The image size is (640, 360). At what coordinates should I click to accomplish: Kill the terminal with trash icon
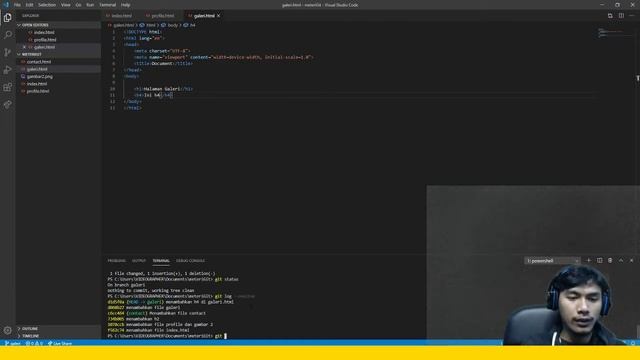coord(610,260)
